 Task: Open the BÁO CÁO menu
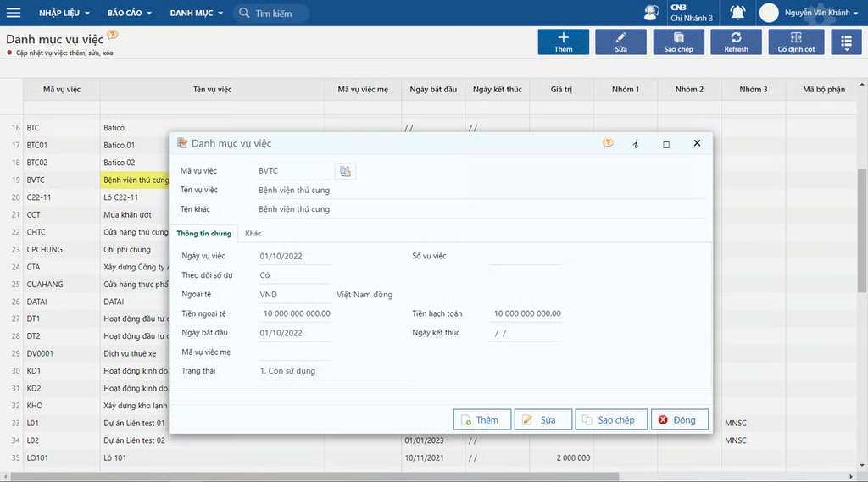click(x=129, y=13)
